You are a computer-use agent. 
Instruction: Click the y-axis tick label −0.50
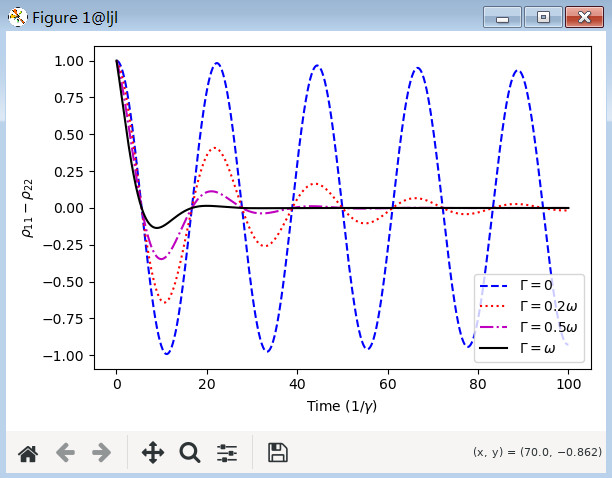[x=63, y=282]
